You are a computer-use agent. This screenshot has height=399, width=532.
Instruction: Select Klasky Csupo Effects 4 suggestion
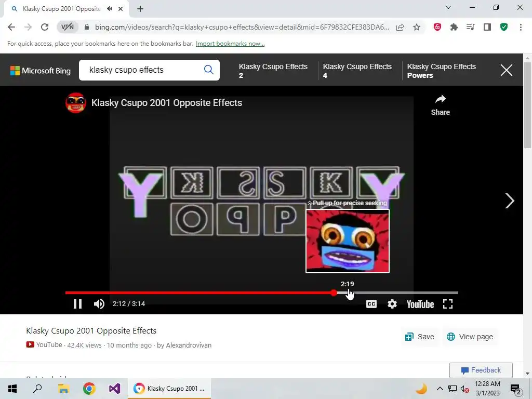pyautogui.click(x=357, y=71)
